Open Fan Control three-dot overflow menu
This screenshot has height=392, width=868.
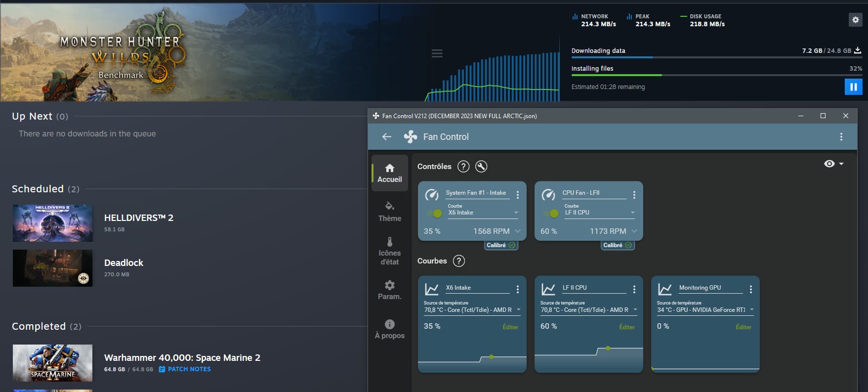[841, 136]
